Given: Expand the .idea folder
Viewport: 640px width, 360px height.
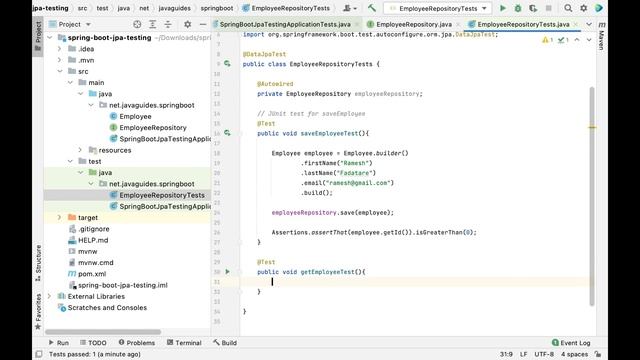Looking at the screenshot, I should pyautogui.click(x=60, y=49).
